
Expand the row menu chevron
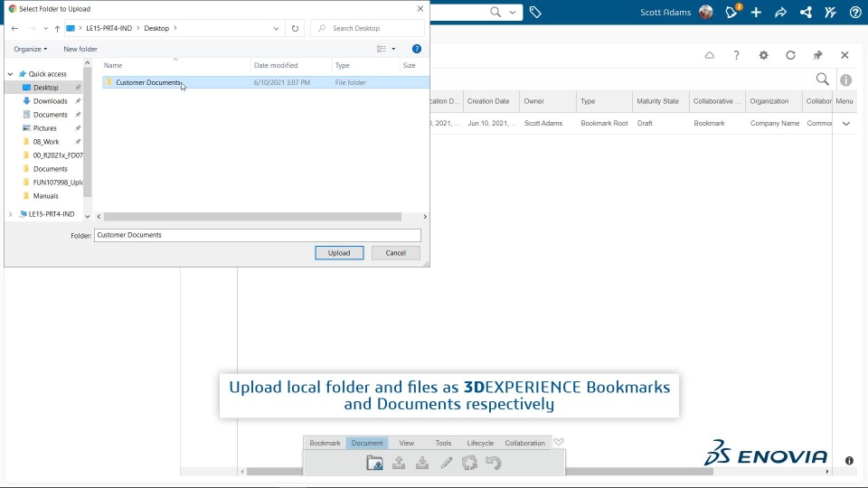pyautogui.click(x=846, y=124)
